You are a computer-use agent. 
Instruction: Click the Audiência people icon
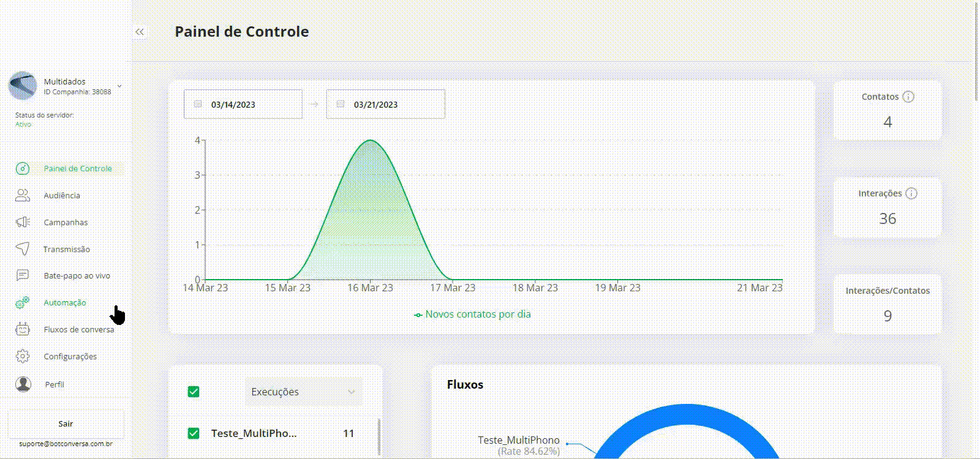coord(23,195)
